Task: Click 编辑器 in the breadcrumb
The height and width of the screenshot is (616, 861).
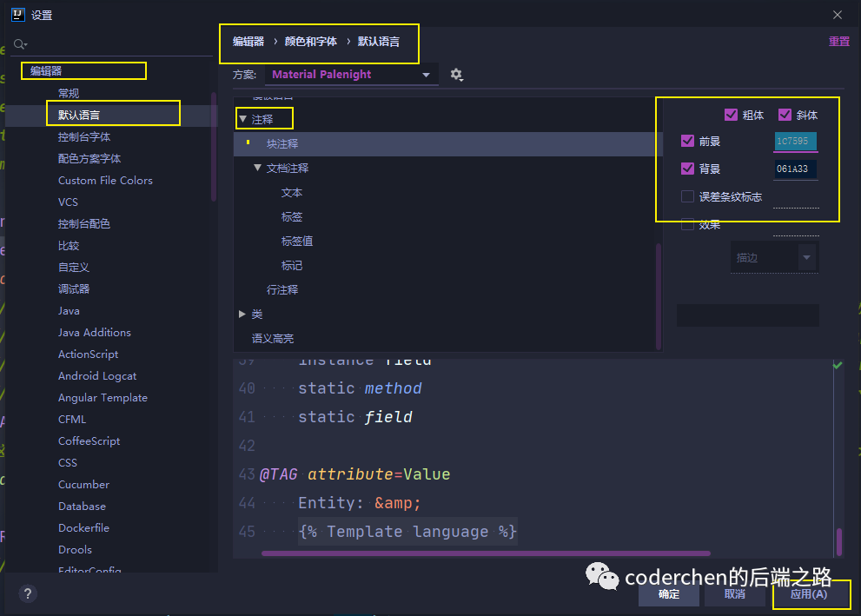Action: click(x=248, y=42)
